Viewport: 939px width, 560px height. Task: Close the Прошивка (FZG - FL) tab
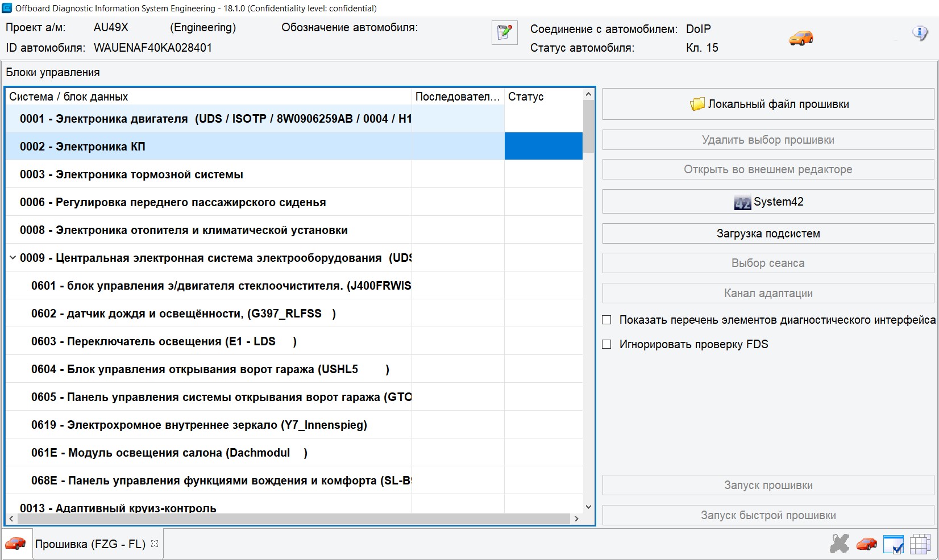point(155,544)
